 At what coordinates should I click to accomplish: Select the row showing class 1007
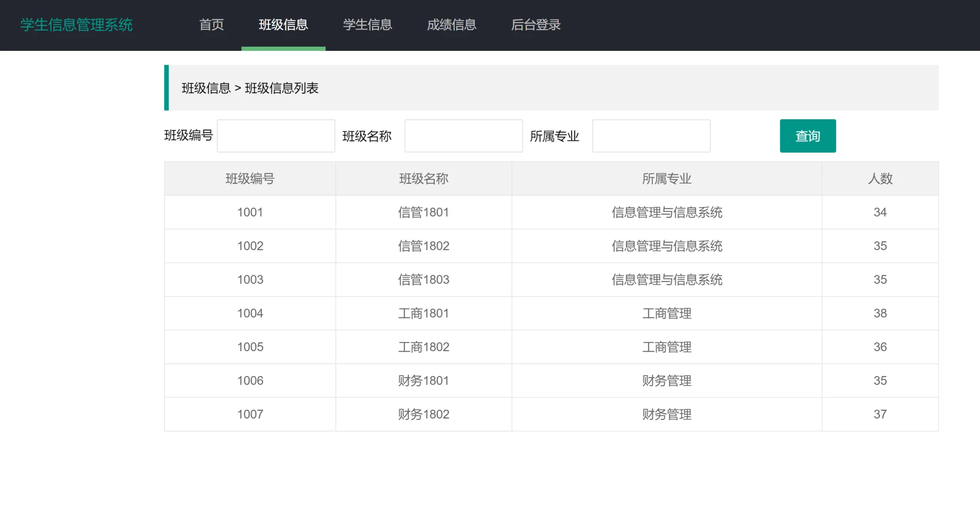point(249,414)
